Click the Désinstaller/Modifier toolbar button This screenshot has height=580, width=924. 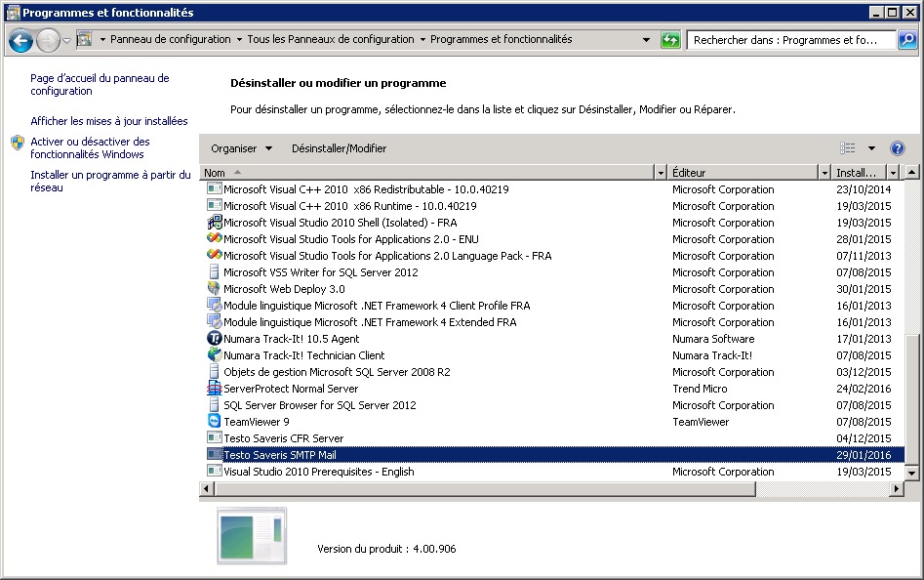339,148
